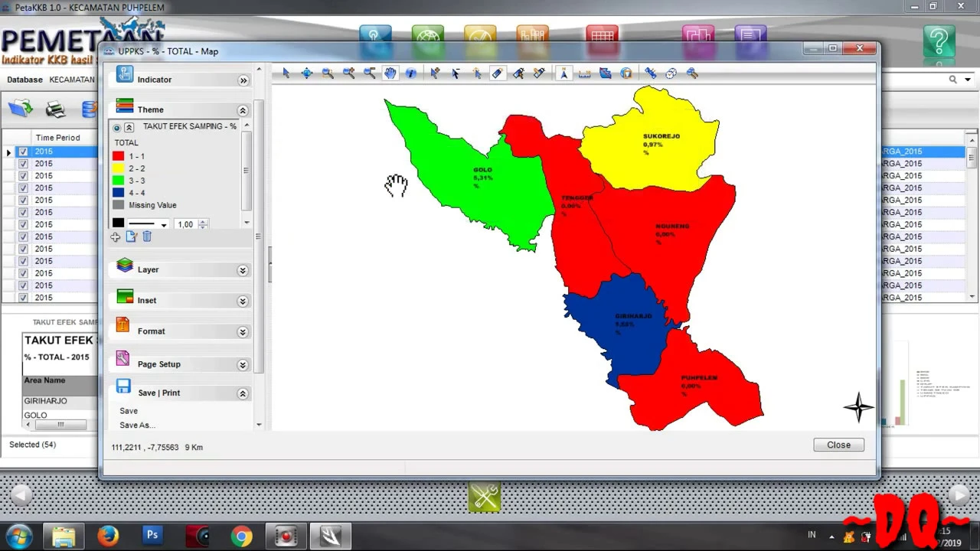Image resolution: width=980 pixels, height=551 pixels.
Task: Click the printer icon in main window
Action: point(56,109)
